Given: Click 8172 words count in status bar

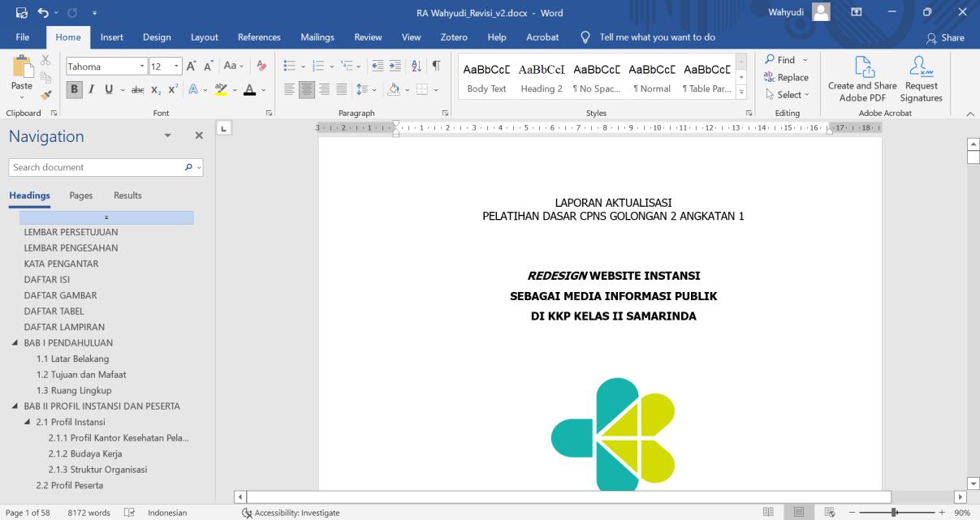Looking at the screenshot, I should click(89, 513).
